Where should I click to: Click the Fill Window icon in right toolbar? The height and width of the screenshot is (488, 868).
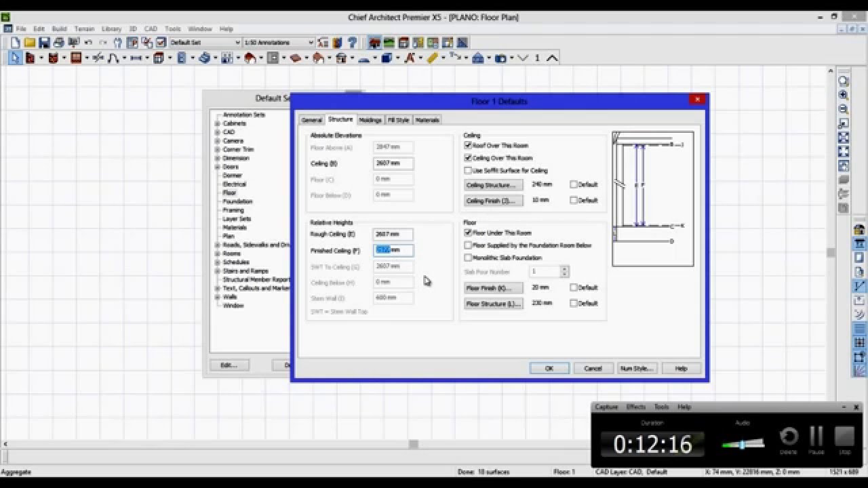tap(844, 138)
